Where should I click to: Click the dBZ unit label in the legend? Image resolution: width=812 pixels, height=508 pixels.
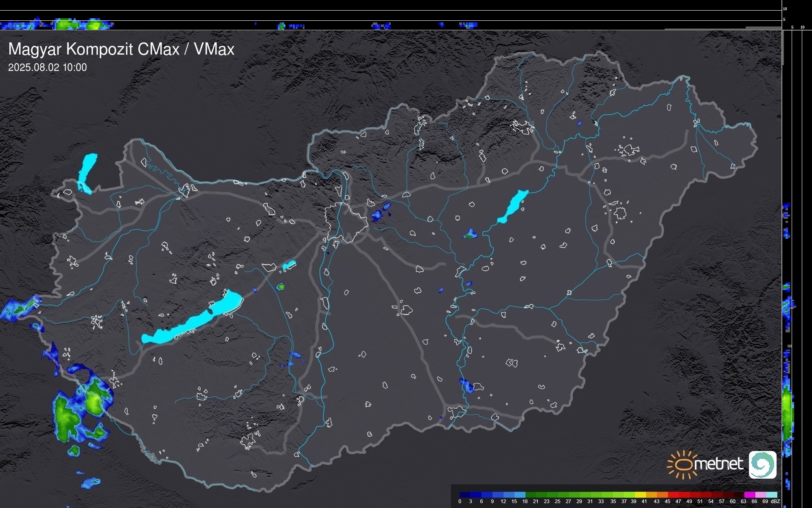pyautogui.click(x=775, y=501)
